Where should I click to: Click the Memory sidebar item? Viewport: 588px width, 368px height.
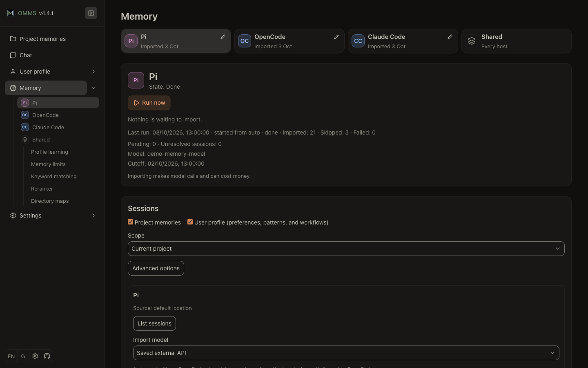pyautogui.click(x=46, y=88)
